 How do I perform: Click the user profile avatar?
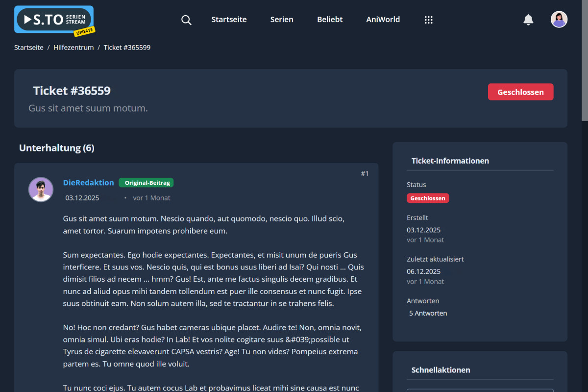[559, 19]
